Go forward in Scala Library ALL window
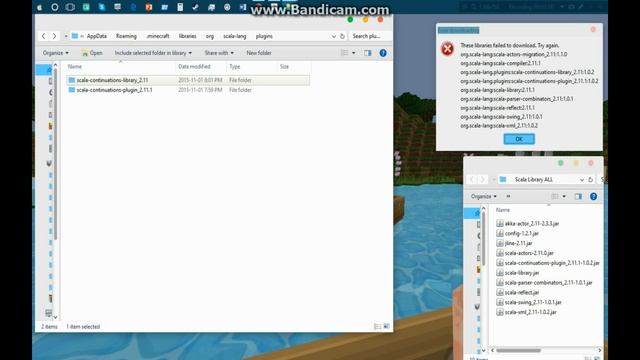Screen dimensions: 640x360 (482, 180)
